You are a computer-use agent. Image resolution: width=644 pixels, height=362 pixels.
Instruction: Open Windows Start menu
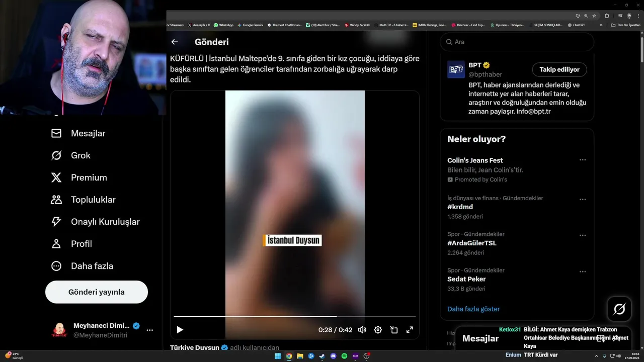coord(278,356)
